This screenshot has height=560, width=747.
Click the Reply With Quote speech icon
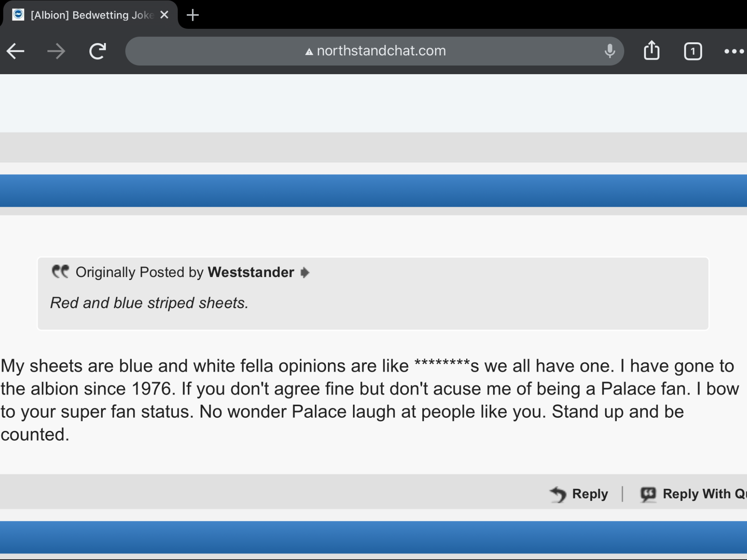coord(648,494)
